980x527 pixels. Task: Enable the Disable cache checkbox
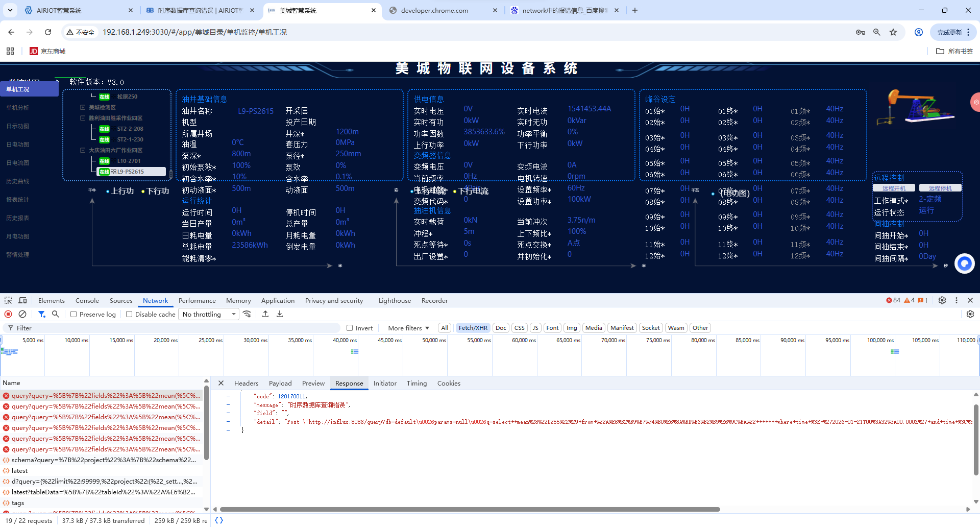(129, 314)
